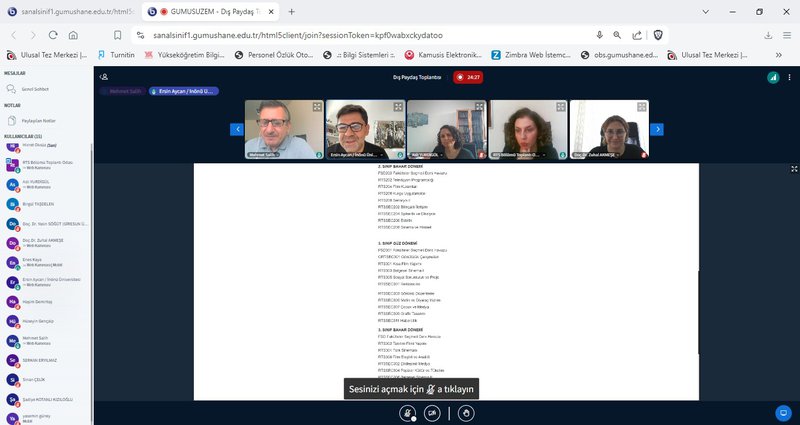Open new browser tab with plus icon
800x425 pixels.
(291, 12)
